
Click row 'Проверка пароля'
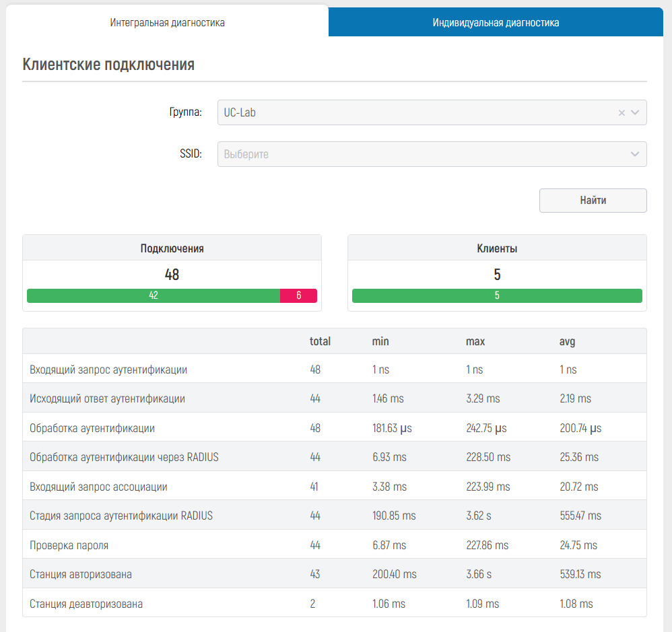335,545
